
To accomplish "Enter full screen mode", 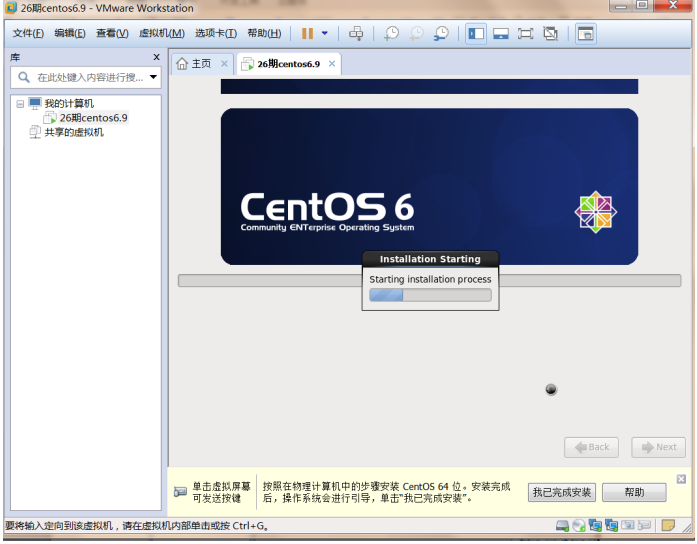I will (x=525, y=34).
